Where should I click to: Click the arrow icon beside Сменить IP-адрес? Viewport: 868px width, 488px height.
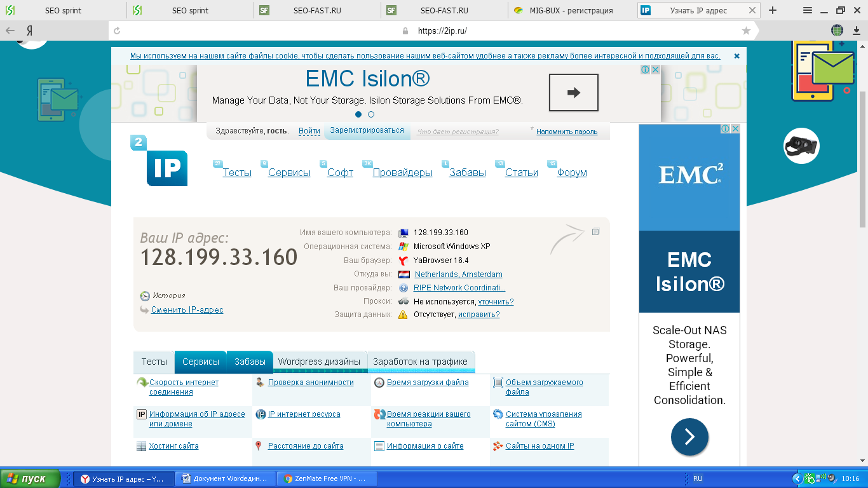[144, 309]
